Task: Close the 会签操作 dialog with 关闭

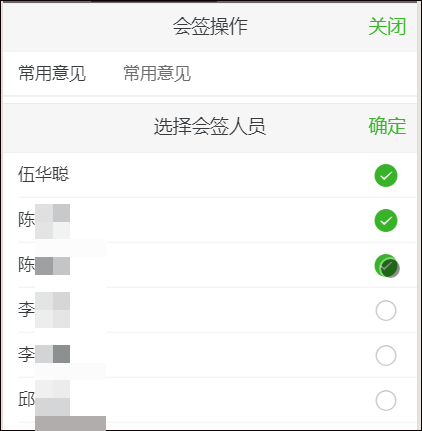Action: pos(387,26)
